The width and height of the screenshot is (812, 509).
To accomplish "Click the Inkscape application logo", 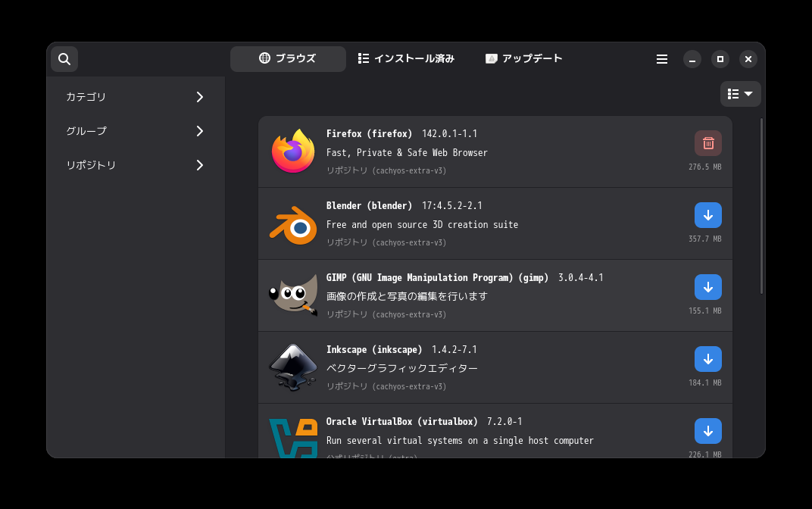I will pyautogui.click(x=293, y=367).
